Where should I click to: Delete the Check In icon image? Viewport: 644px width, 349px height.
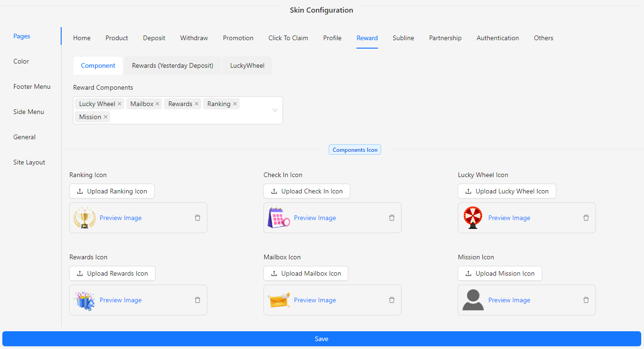[392, 218]
